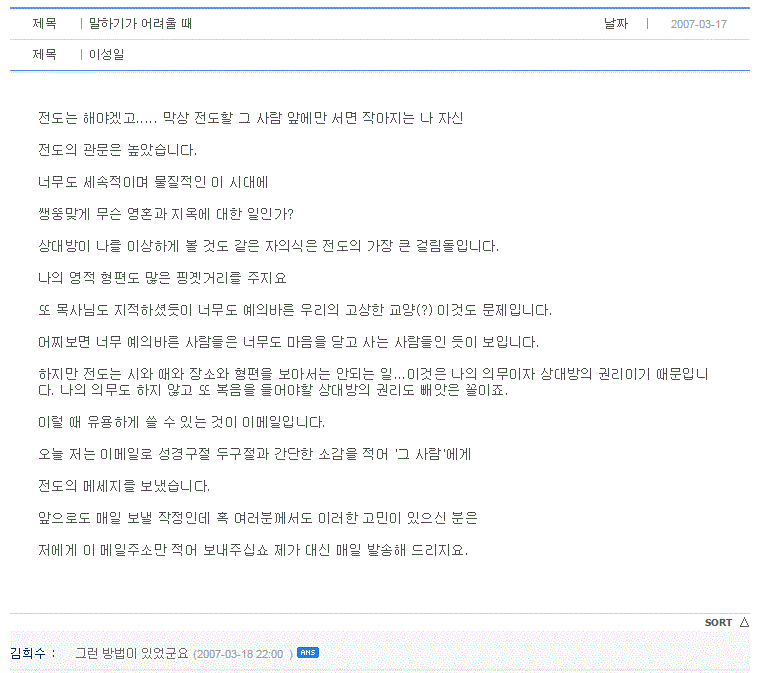This screenshot has height=673, width=764.
Task: Click the line starting 어찌보면 너무 예의바른
Action: (288, 342)
